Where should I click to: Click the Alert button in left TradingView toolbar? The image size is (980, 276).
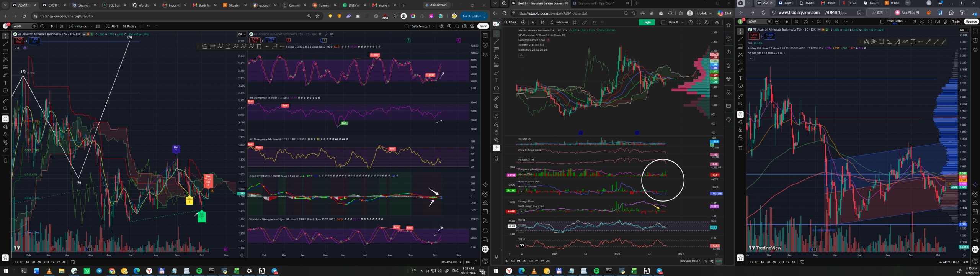112,26
